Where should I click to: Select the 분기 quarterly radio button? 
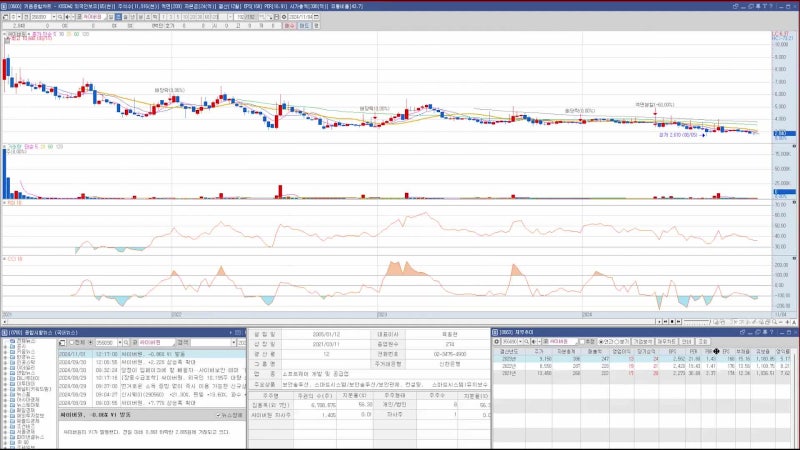617,342
